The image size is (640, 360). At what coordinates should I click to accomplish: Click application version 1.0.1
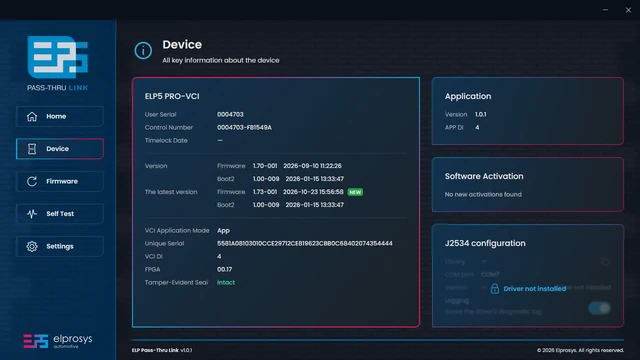(x=480, y=114)
